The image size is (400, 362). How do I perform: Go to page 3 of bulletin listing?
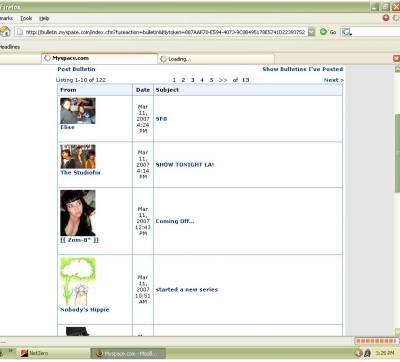pyautogui.click(x=192, y=80)
